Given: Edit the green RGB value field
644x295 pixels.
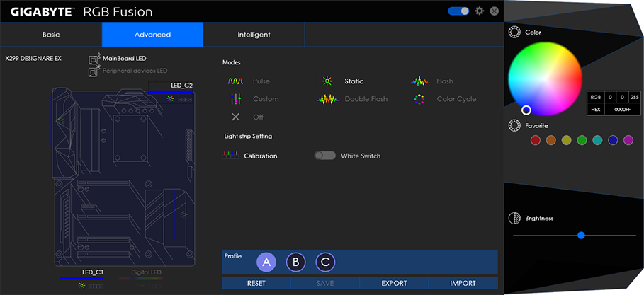Looking at the screenshot, I should [x=622, y=97].
